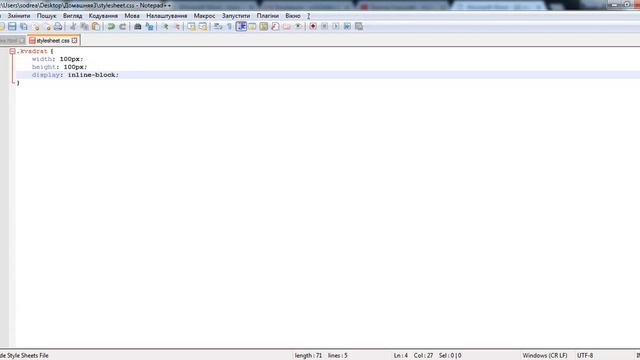The height and width of the screenshot is (360, 640).
Task: Open the Мова menu
Action: [132, 16]
